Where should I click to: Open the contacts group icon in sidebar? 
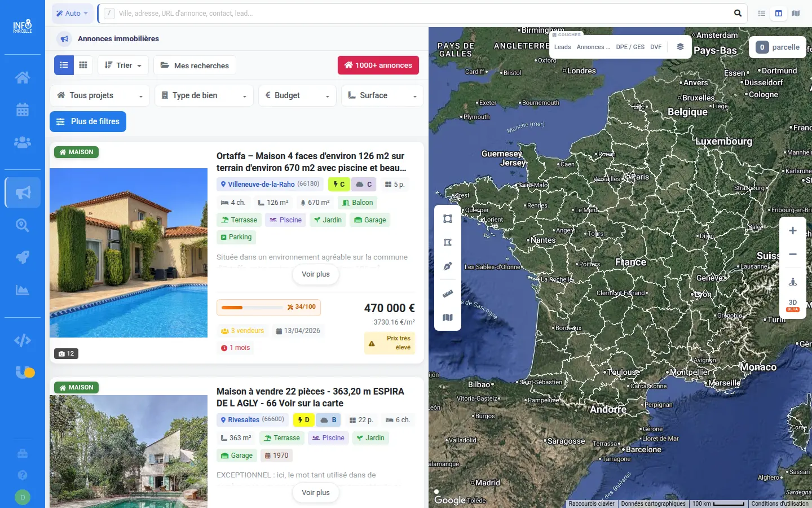[x=23, y=142]
